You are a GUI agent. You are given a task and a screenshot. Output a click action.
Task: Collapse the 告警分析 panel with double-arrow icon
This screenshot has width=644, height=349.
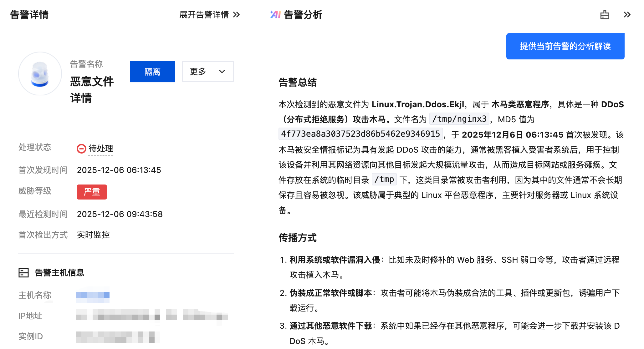click(627, 15)
